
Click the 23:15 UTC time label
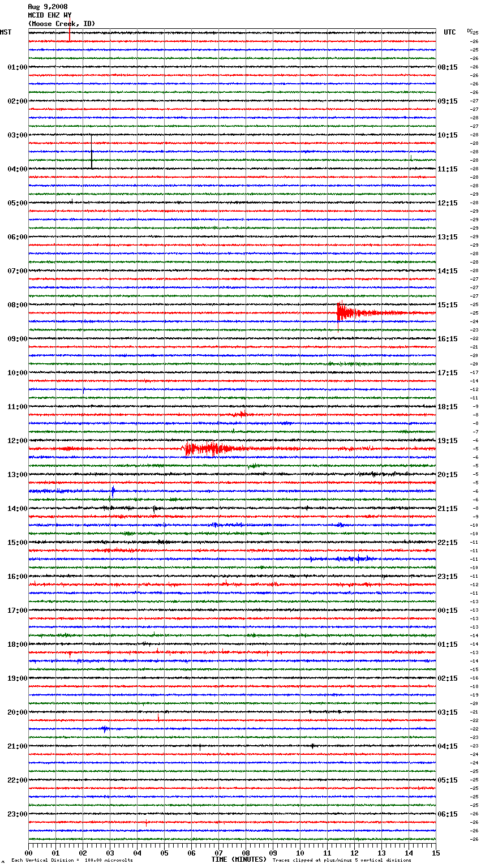(448, 577)
